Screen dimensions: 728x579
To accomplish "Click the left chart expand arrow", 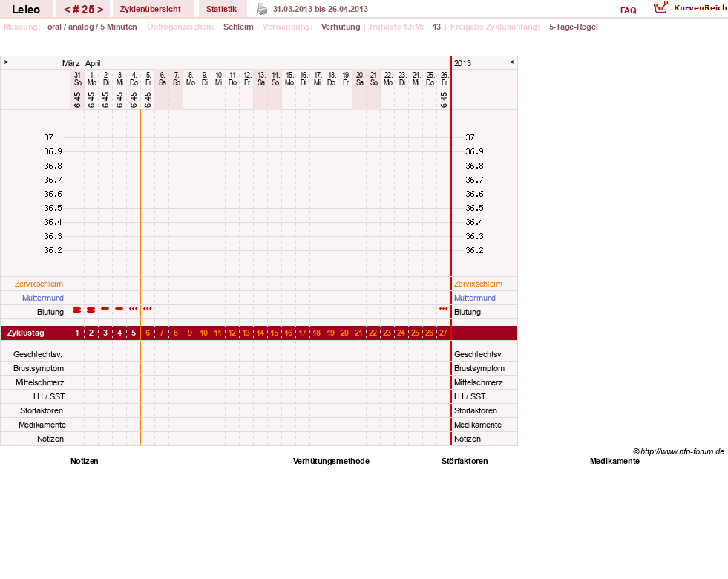I will pyautogui.click(x=6, y=62).
